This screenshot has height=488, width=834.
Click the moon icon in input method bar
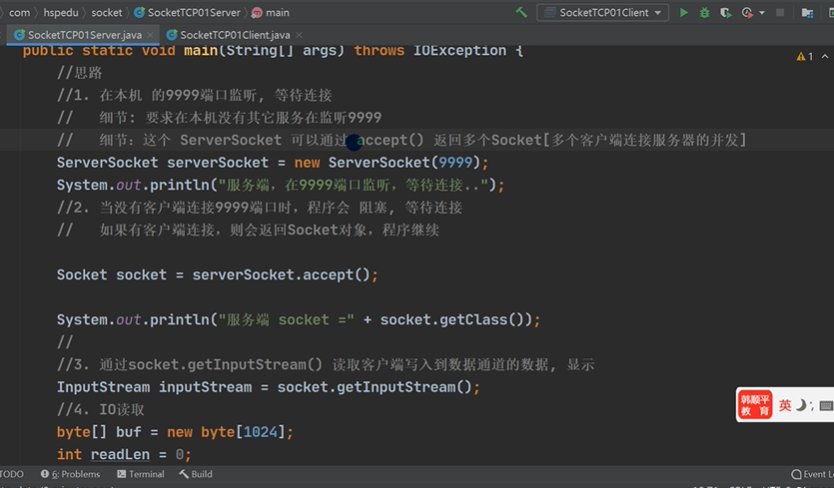pos(800,405)
